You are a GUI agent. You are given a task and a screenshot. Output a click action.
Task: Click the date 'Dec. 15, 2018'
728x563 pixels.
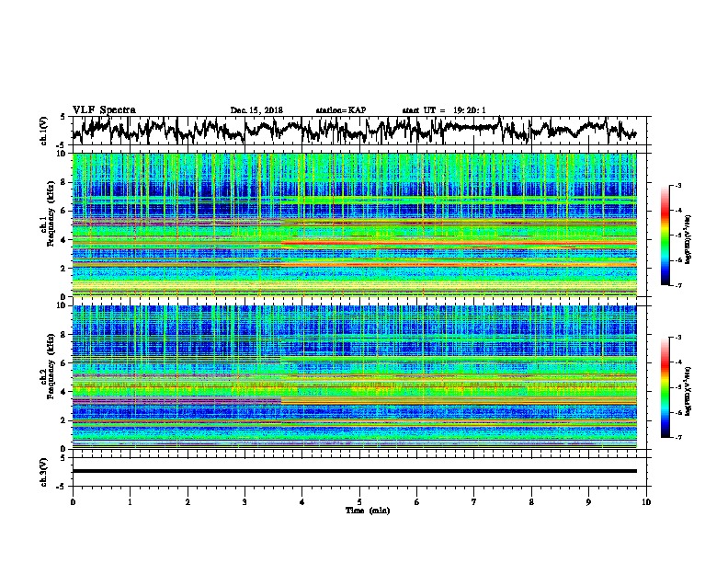tap(256, 110)
